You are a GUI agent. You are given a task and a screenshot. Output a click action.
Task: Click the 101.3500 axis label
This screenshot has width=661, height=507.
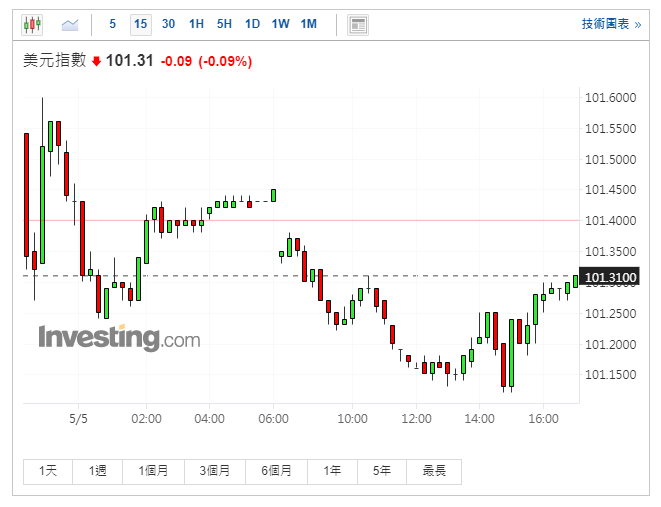[x=610, y=252]
